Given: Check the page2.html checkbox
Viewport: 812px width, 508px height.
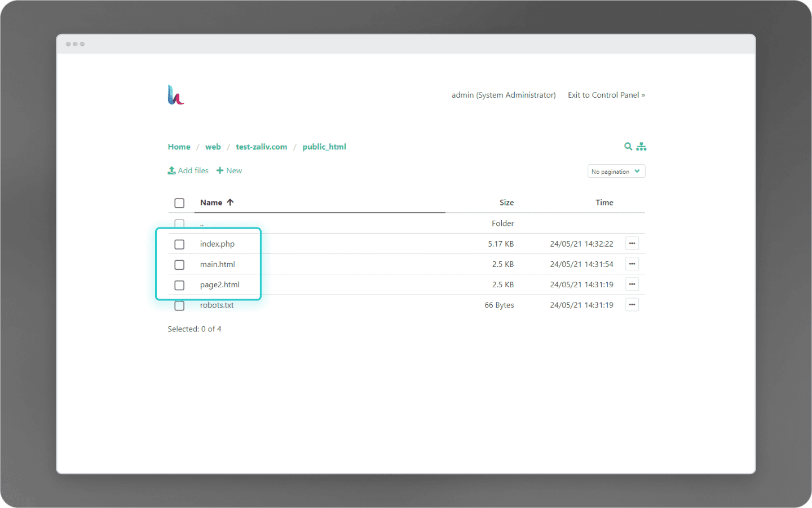Looking at the screenshot, I should pos(179,285).
